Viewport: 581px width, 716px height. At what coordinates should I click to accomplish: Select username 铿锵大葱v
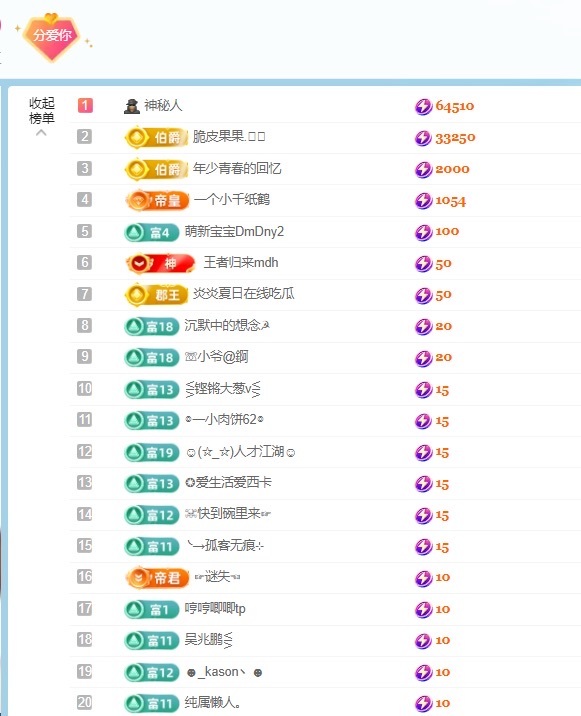click(223, 389)
